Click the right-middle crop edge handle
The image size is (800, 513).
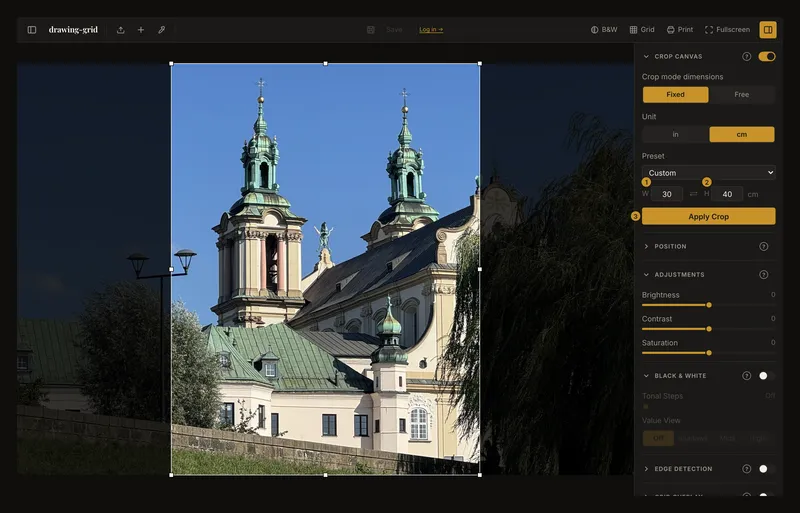point(480,269)
